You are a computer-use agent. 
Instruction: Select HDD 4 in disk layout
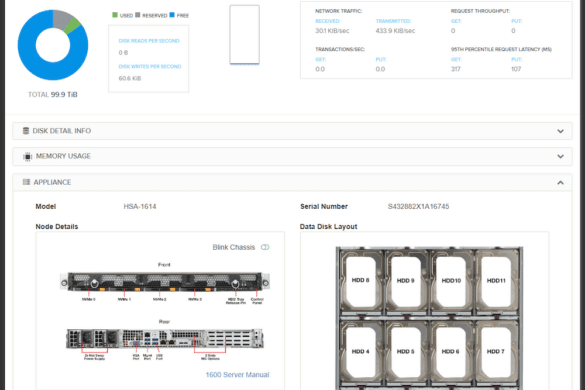tap(360, 351)
